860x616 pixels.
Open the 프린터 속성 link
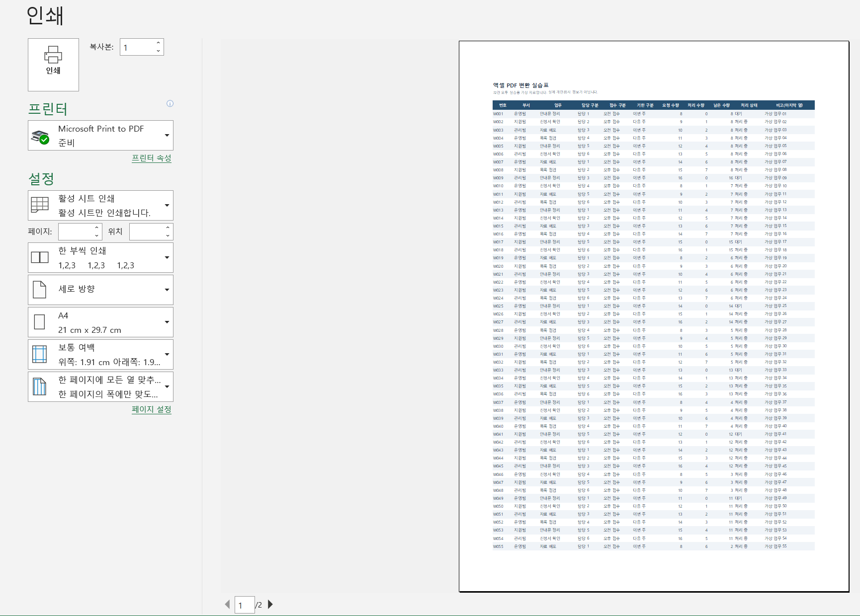[x=151, y=158]
